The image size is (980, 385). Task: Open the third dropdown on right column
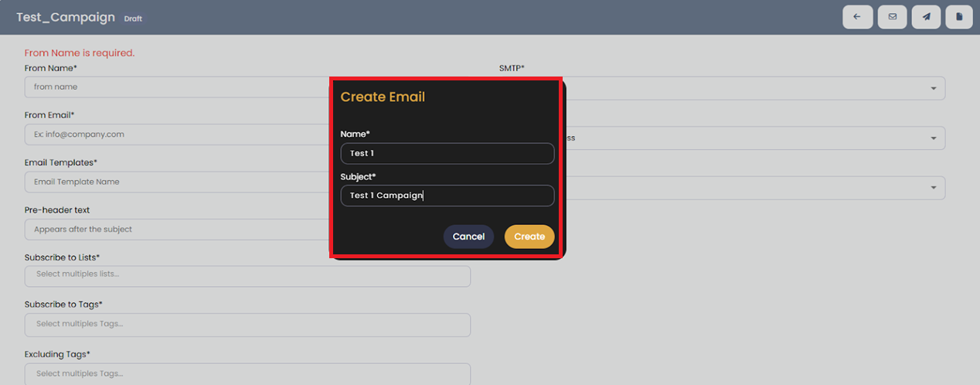(x=934, y=188)
